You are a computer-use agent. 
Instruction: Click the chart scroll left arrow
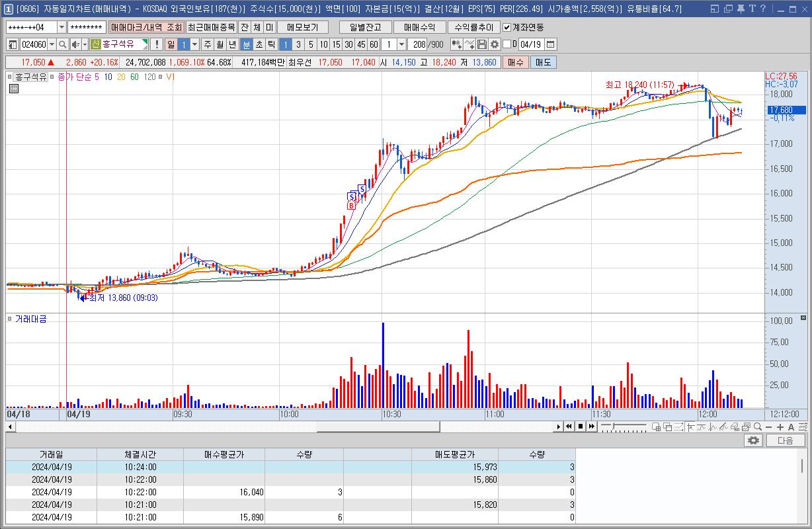click(11, 427)
